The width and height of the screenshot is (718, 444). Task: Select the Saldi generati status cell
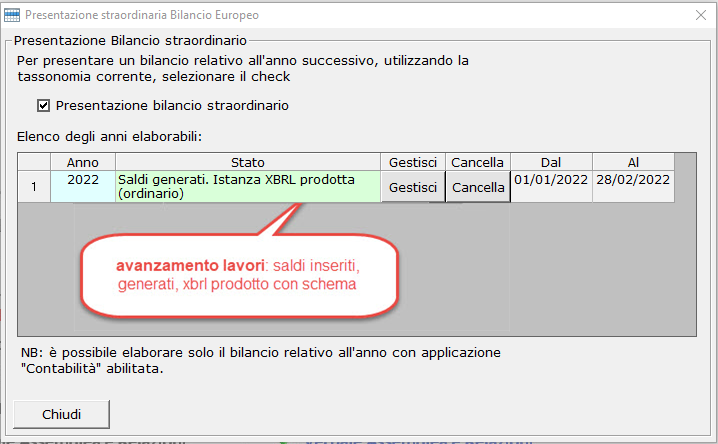click(x=247, y=187)
